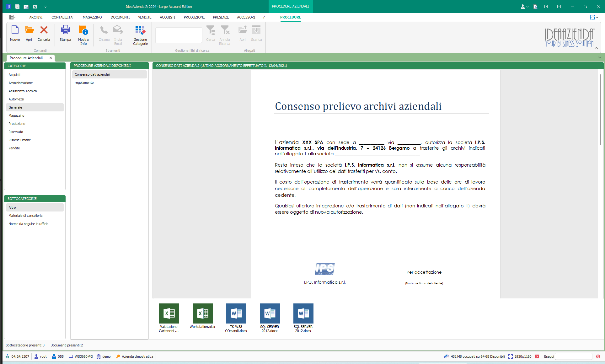The width and height of the screenshot is (605, 364).
Task: Click the help question icon in title bar
Action: [x=546, y=7]
